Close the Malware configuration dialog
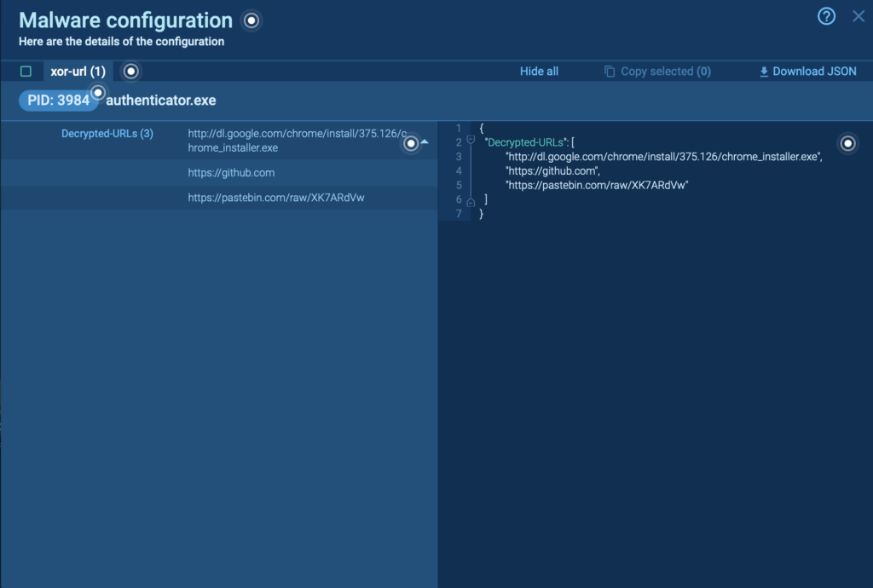 click(859, 16)
